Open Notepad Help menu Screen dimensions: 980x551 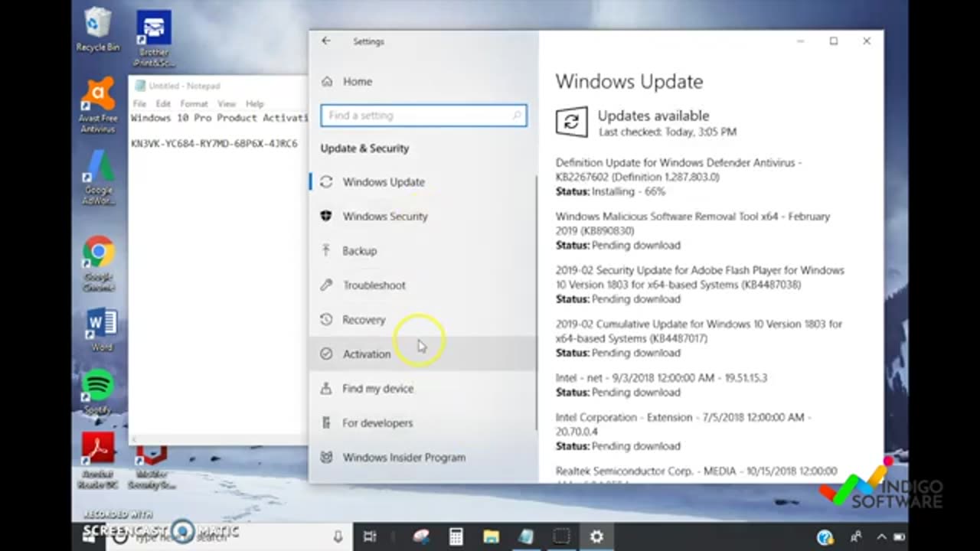pos(255,103)
